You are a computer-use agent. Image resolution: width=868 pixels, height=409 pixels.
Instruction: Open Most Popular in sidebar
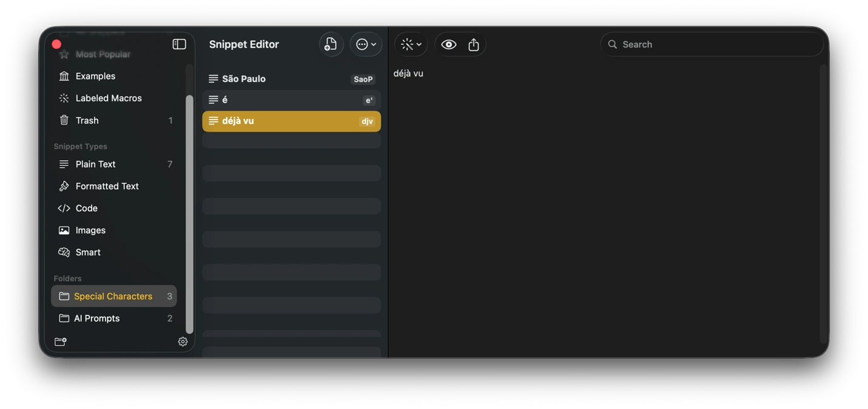point(114,54)
